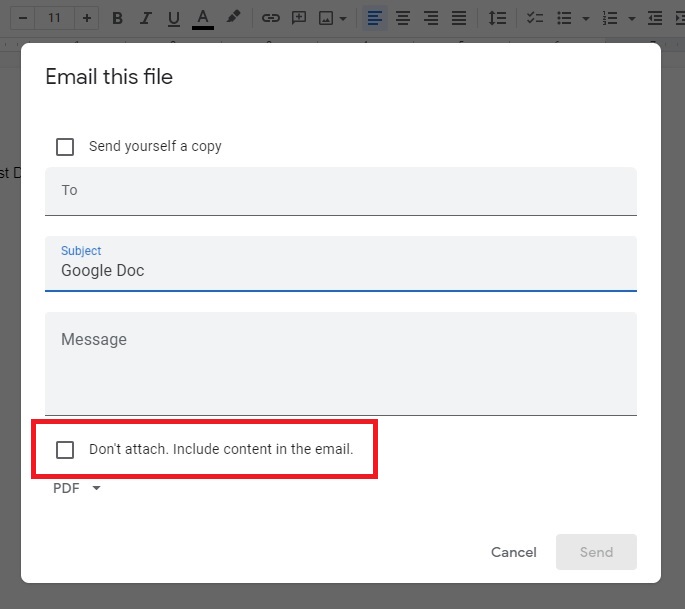The width and height of the screenshot is (685, 609).
Task: Open the text color picker
Action: (x=203, y=18)
